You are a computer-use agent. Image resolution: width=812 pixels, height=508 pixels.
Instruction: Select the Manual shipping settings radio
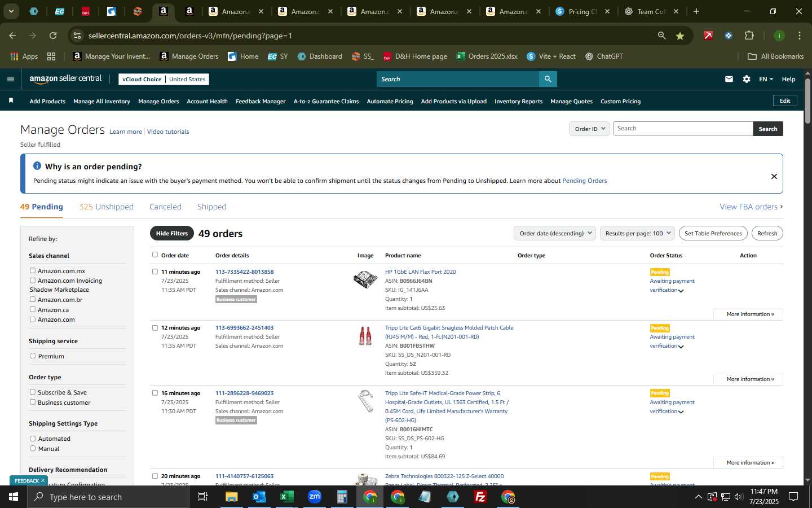[x=33, y=449]
